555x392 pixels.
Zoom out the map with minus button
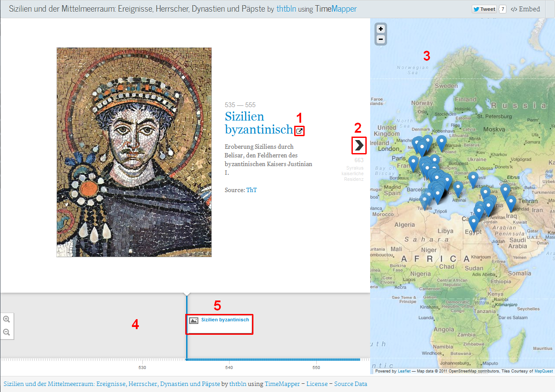point(381,39)
